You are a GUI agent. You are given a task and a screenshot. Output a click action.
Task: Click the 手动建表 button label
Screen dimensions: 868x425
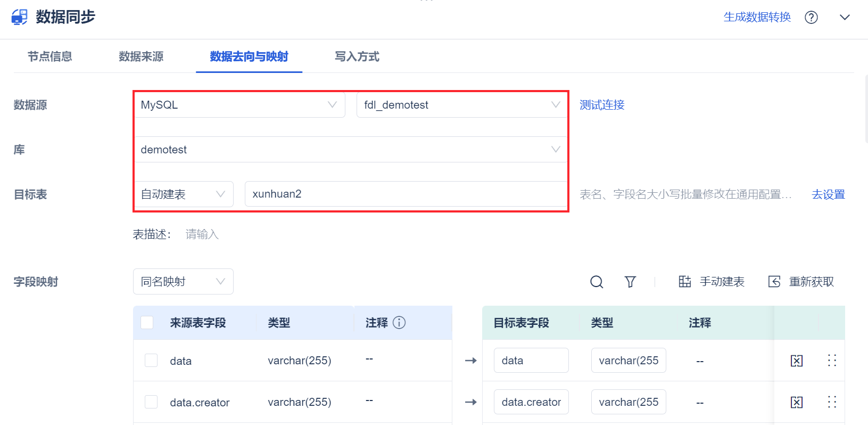pyautogui.click(x=722, y=282)
